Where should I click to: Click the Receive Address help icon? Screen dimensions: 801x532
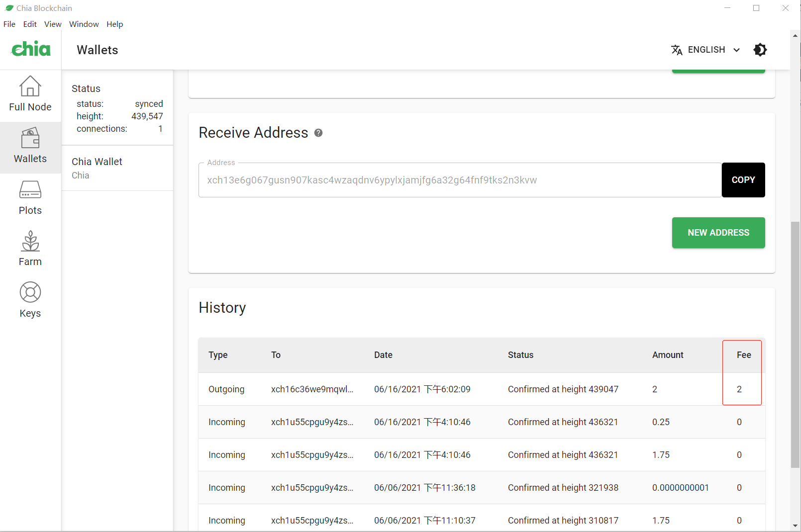(318, 133)
